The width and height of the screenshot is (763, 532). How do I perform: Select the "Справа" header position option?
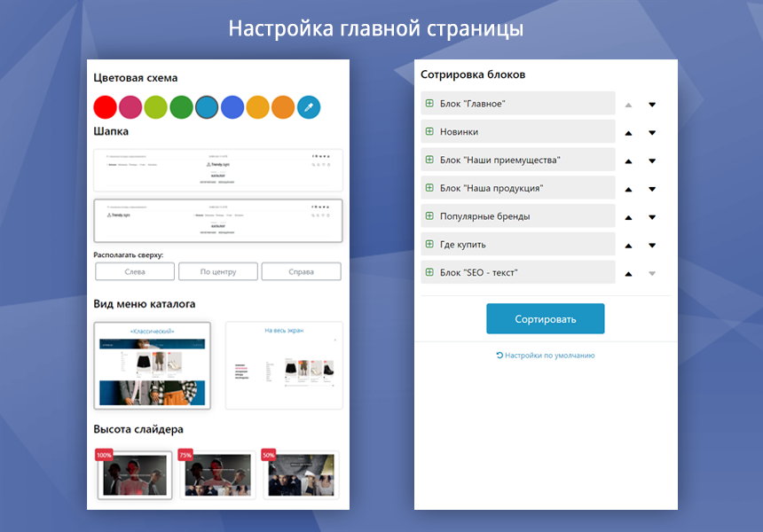300,271
